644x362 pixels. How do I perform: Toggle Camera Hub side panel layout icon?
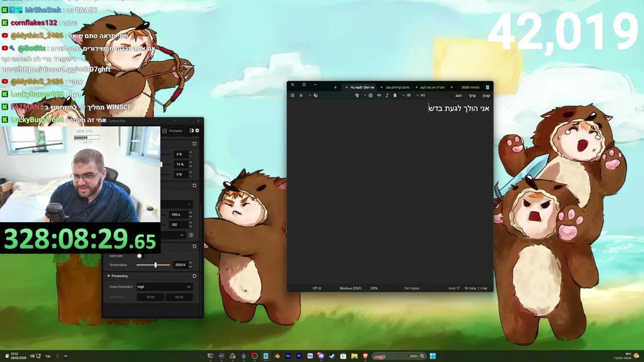pyautogui.click(x=191, y=131)
